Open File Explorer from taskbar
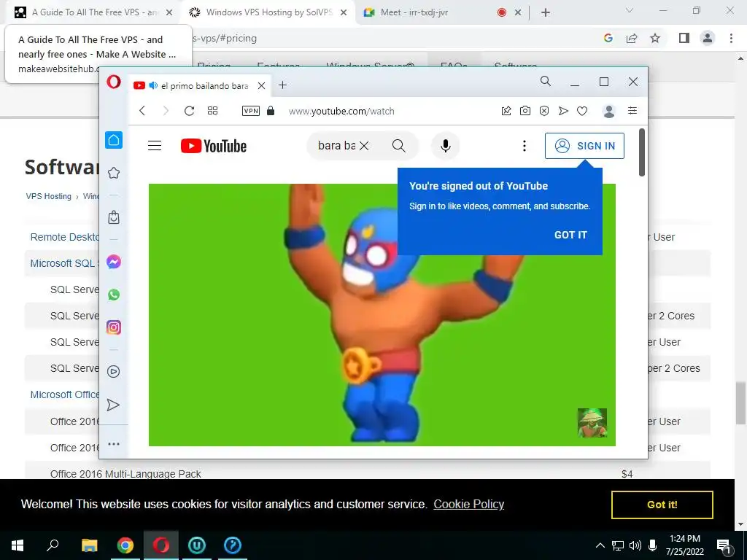Image resolution: width=747 pixels, height=560 pixels. click(x=89, y=545)
